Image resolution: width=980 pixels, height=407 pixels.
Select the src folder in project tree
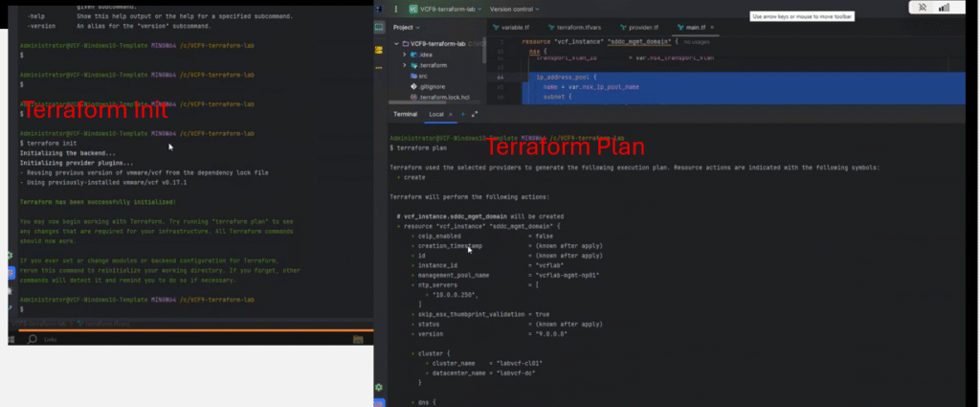click(422, 76)
